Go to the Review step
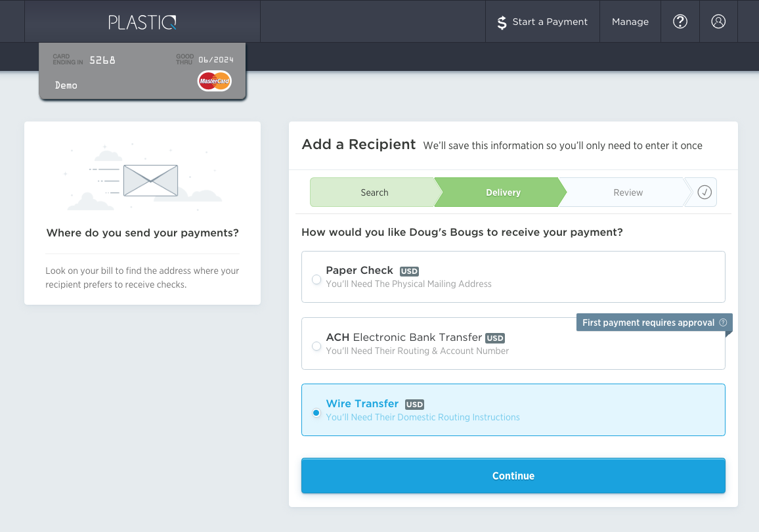The image size is (759, 532). (x=628, y=192)
